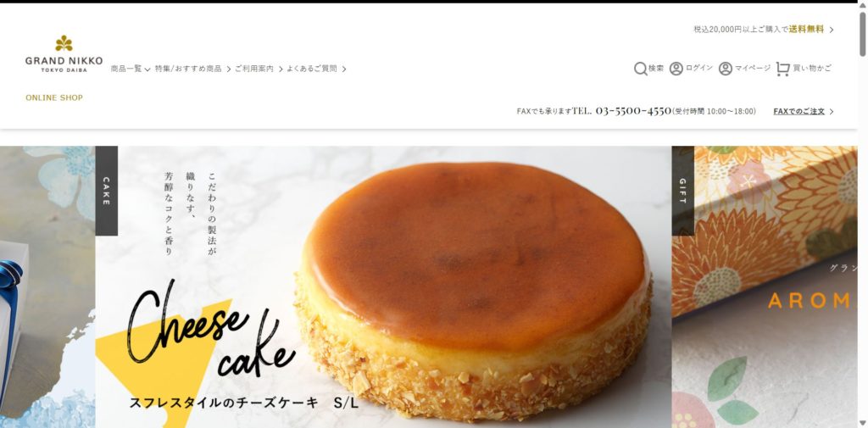This screenshot has height=428, width=868.
Task: Expand the 商品一覧 dropdown menu
Action: (x=130, y=69)
